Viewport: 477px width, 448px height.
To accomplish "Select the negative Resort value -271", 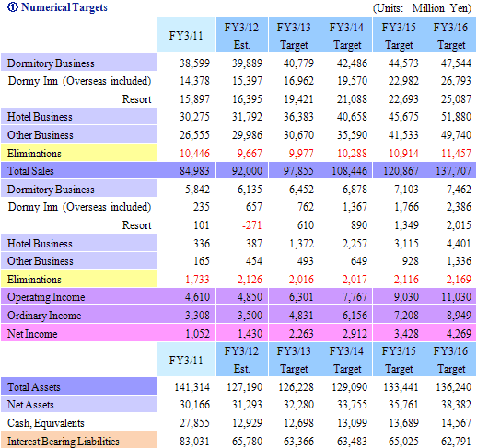I will pyautogui.click(x=252, y=225).
